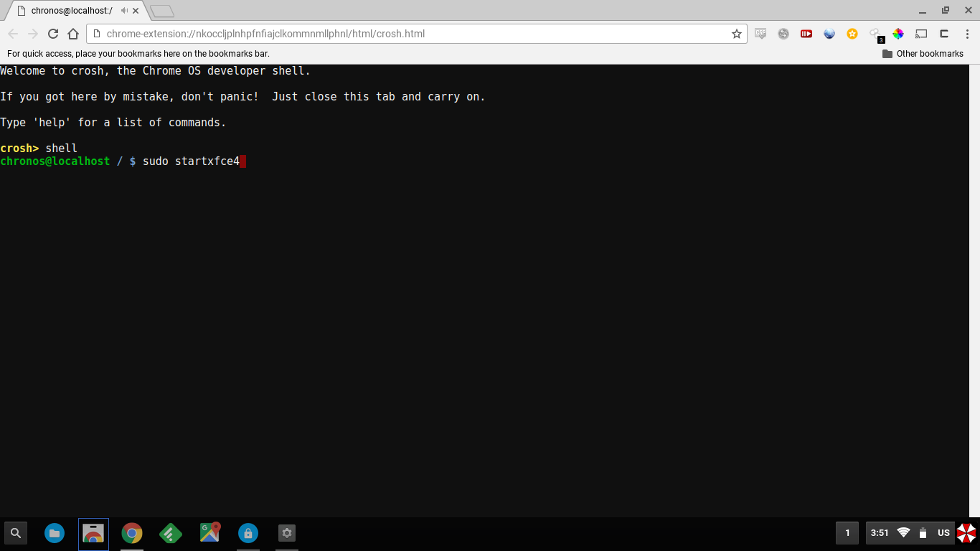
Task: Click the Cast icon in toolbar
Action: coord(921,33)
